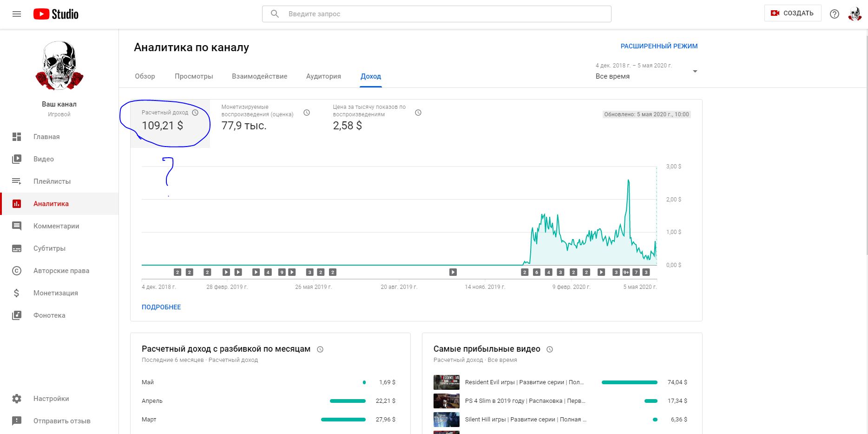The width and height of the screenshot is (868, 434).
Task: Switch to the Взаимодействие tab
Action: coord(259,76)
